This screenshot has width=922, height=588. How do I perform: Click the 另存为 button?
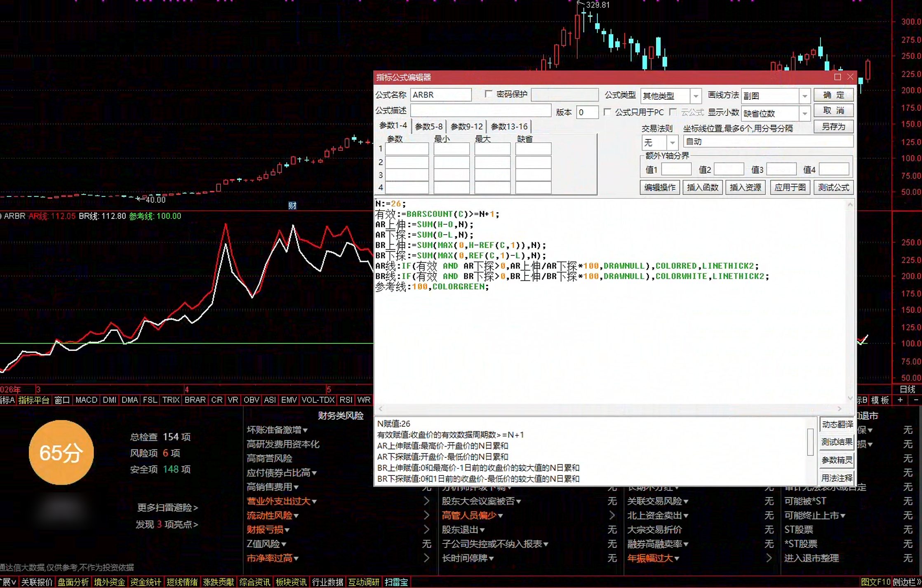click(x=833, y=127)
